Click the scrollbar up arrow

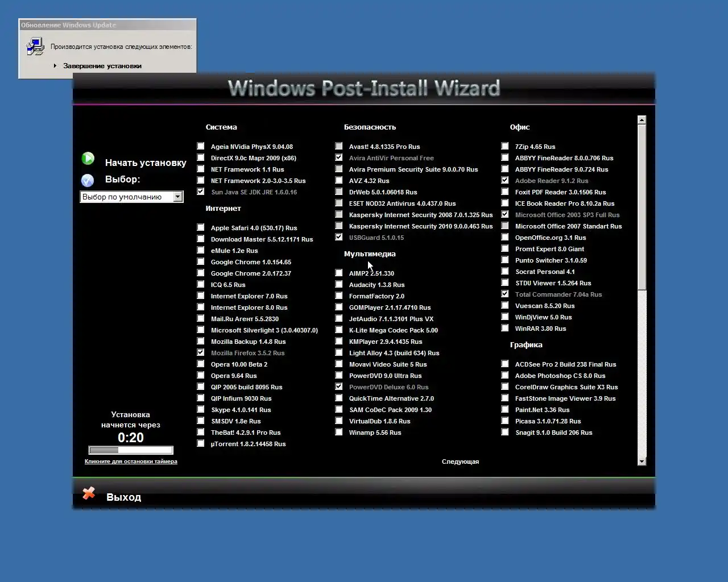tap(642, 120)
